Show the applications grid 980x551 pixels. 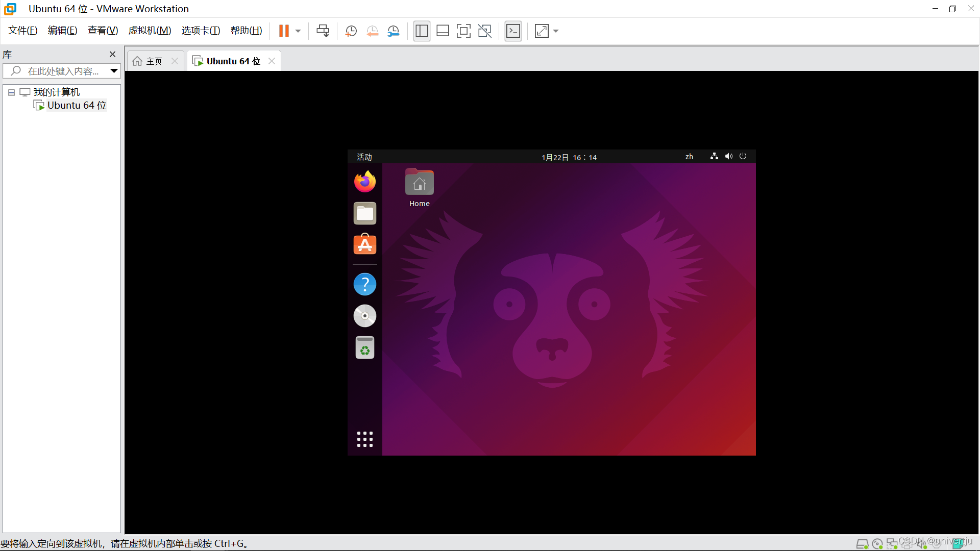click(x=365, y=439)
